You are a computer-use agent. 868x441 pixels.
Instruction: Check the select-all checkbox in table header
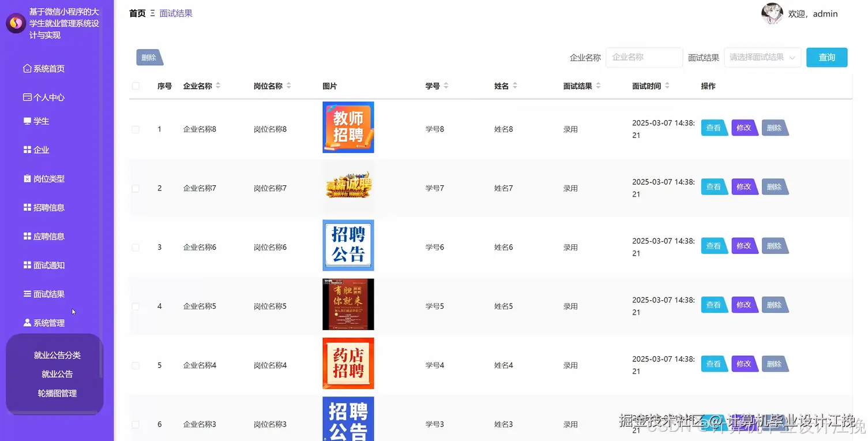click(135, 85)
